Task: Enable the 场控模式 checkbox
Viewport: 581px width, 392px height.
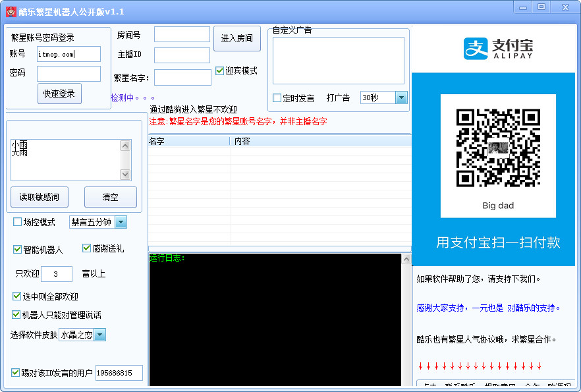Action: [x=17, y=221]
